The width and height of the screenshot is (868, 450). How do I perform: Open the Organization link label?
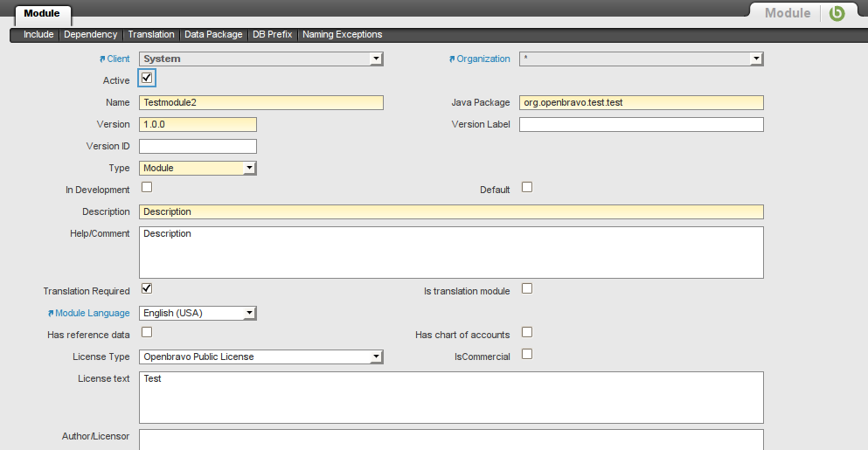483,59
